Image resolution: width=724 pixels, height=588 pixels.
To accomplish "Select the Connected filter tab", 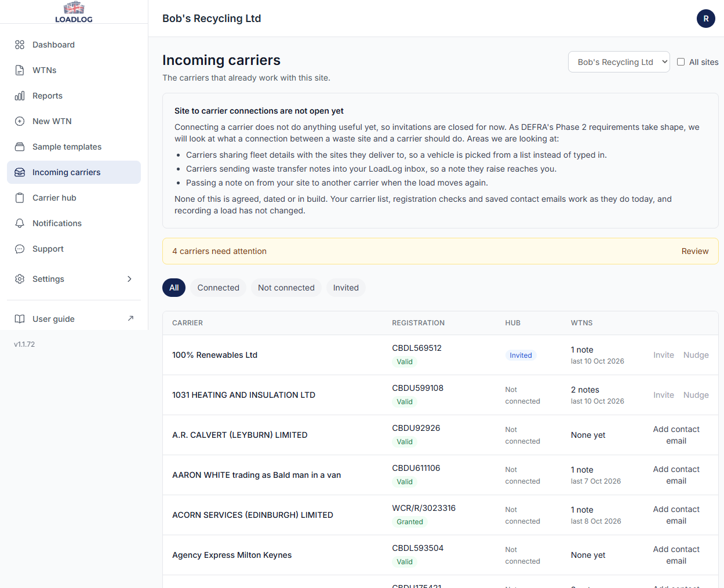I will [219, 288].
